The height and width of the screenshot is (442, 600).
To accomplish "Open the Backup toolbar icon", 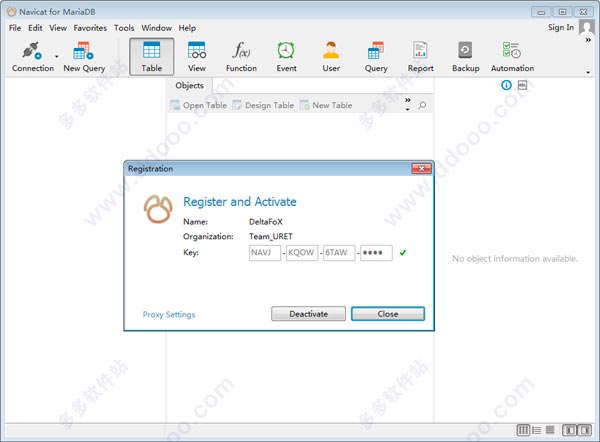I will coord(465,57).
